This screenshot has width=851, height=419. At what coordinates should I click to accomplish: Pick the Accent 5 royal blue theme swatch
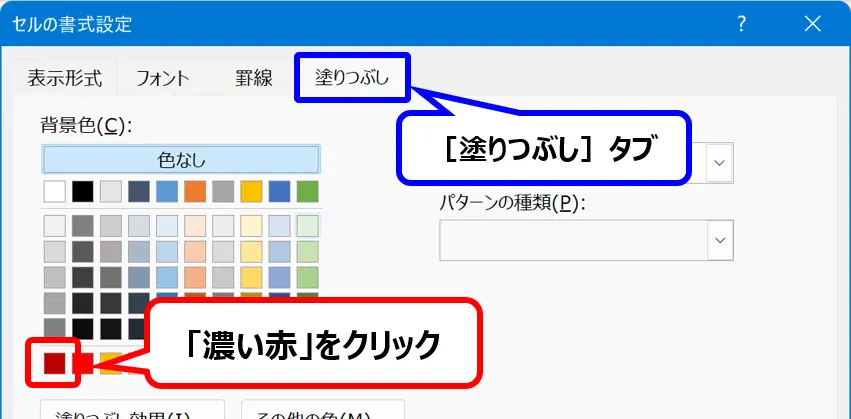point(280,192)
